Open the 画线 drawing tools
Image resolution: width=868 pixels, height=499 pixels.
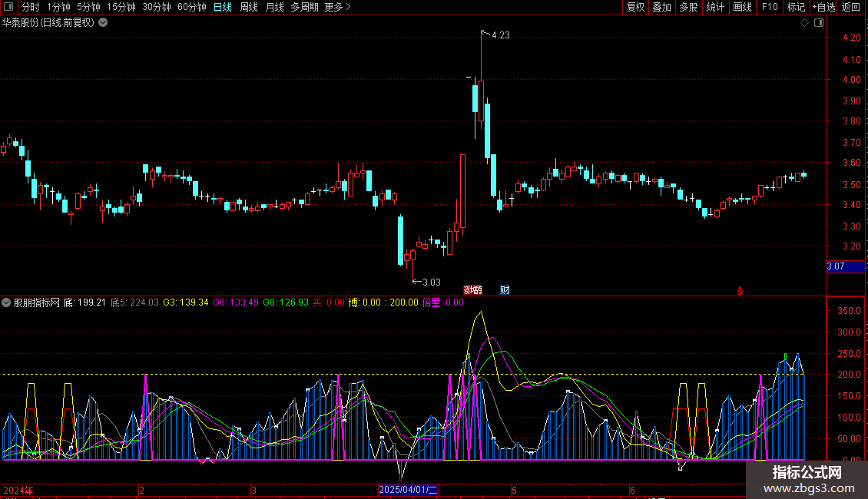pyautogui.click(x=742, y=7)
